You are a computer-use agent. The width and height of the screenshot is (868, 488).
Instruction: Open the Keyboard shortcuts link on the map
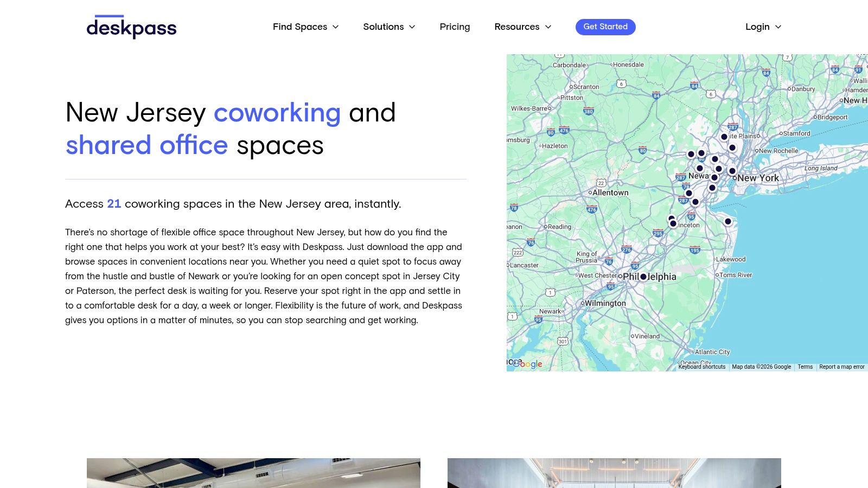[x=702, y=367]
